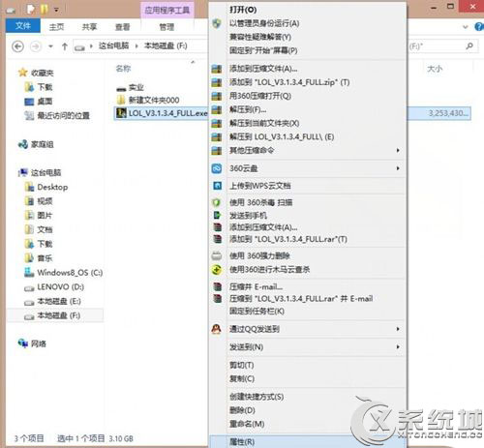The image size is (484, 448).
Task: Choose 固定到任务栏(K)
Action: coord(257,311)
